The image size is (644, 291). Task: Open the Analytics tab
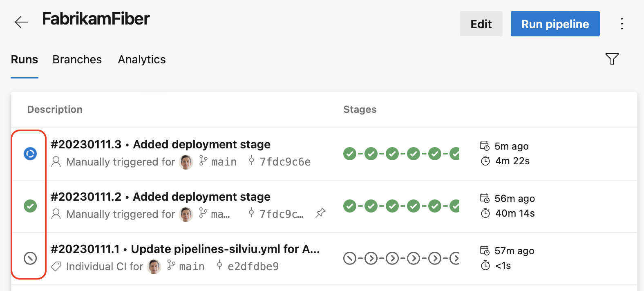tap(141, 59)
